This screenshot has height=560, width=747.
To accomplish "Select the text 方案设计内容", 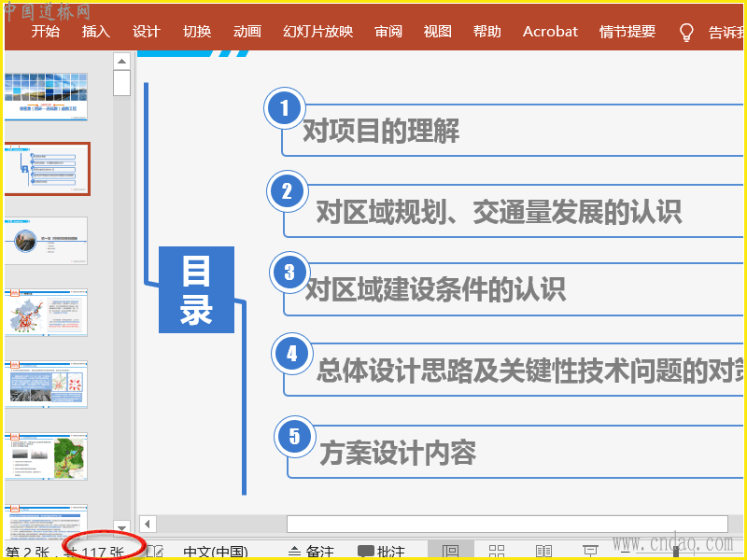I will [x=398, y=453].
